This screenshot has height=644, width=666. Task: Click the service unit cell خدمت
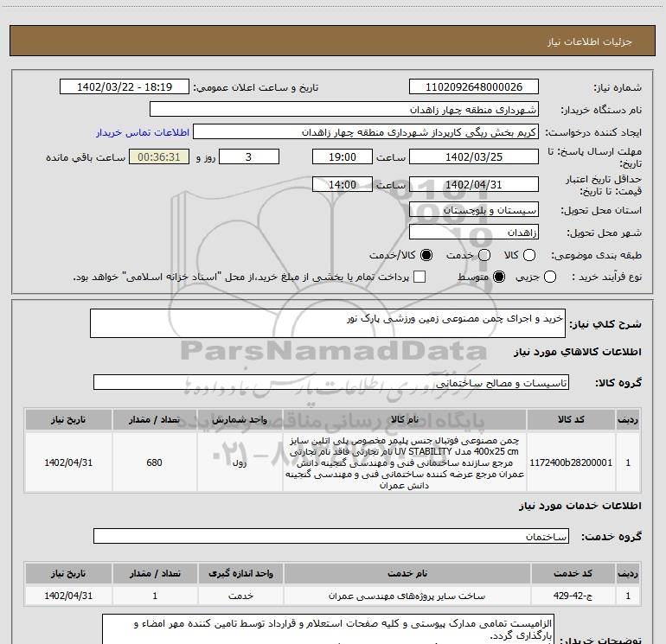(x=240, y=596)
